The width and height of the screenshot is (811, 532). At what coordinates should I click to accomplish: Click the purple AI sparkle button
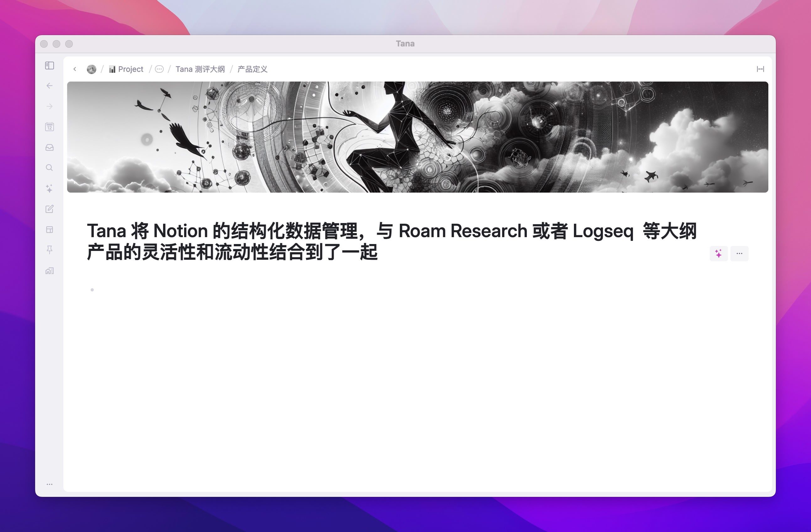coord(719,253)
